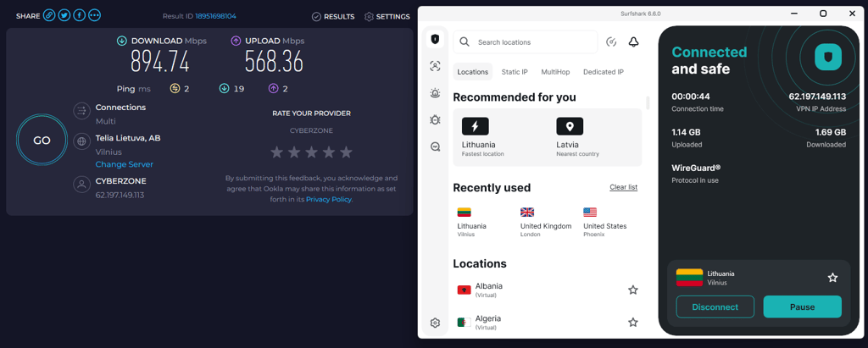Open Speedtest RESULTS page

pos(333,17)
